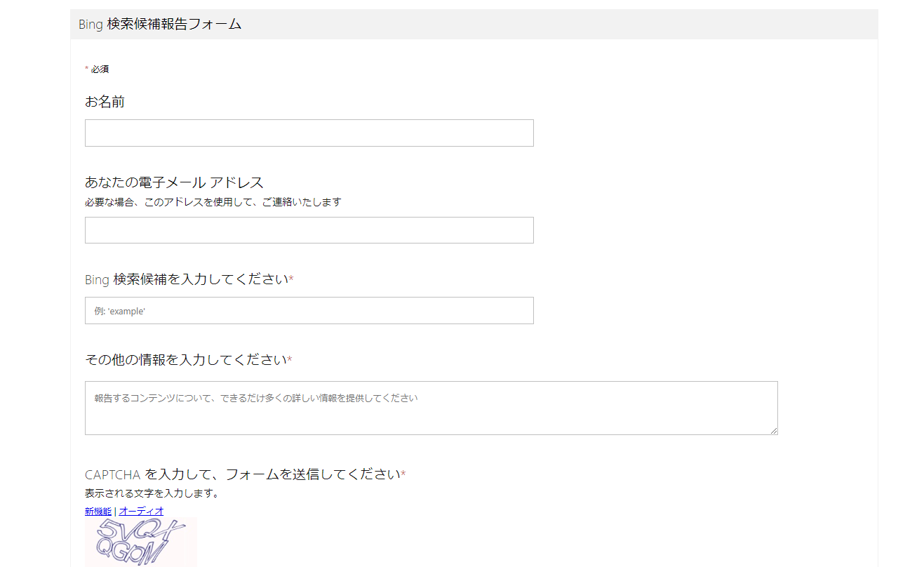This screenshot has height=567, width=924.
Task: Click the Bing 検索候補を入力してください label
Action: tap(189, 279)
